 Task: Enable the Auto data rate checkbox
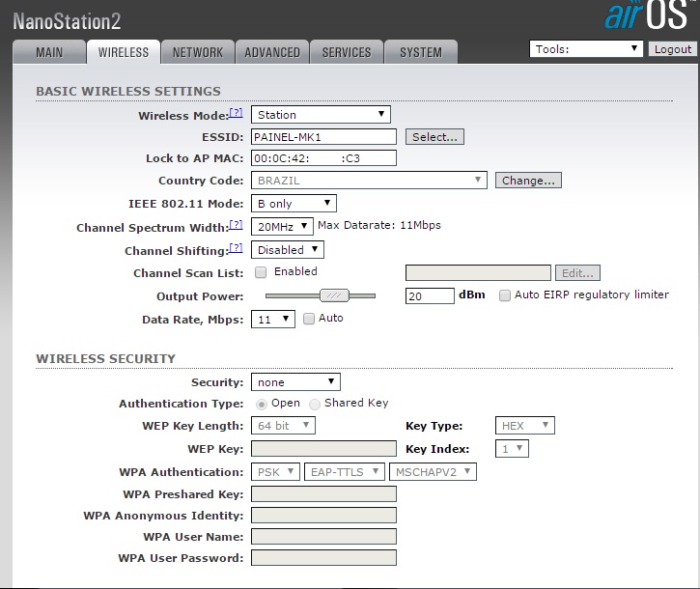click(x=308, y=319)
